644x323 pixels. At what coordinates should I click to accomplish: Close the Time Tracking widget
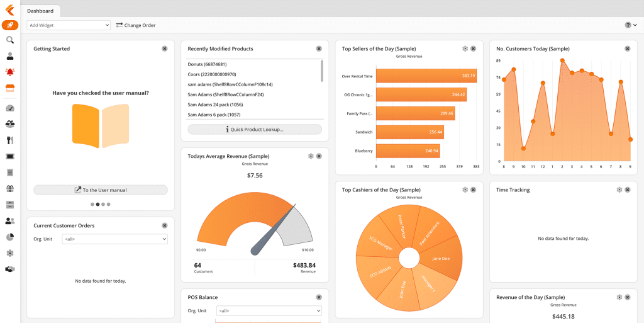pyautogui.click(x=628, y=190)
